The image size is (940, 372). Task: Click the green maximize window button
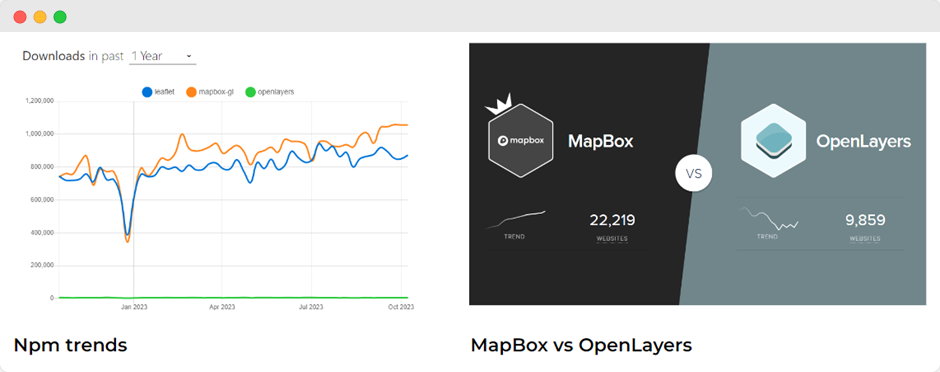60,17
